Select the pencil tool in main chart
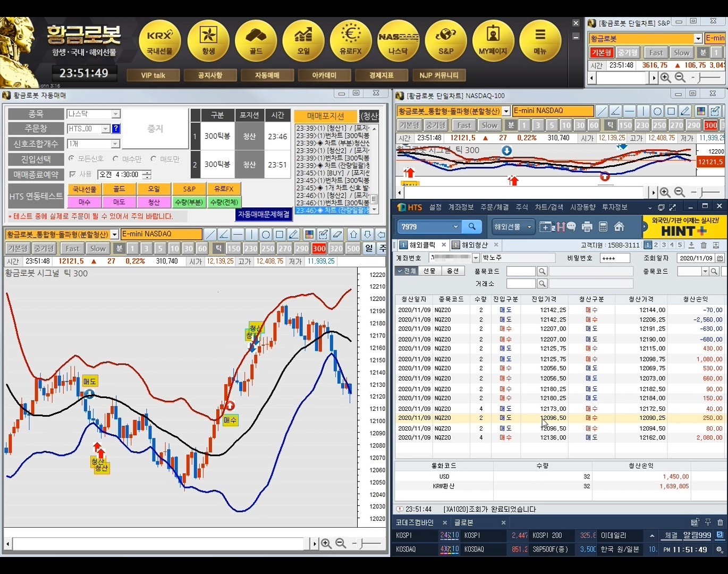 [x=293, y=234]
